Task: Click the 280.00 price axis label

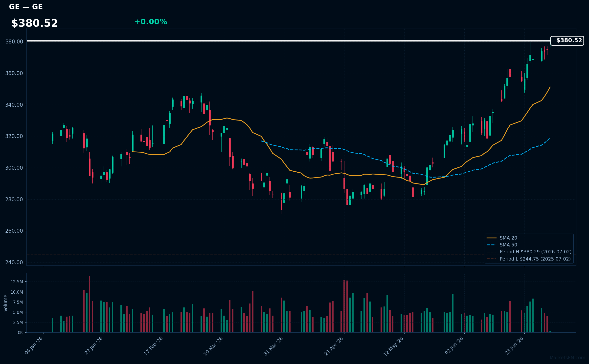Action: coord(14,199)
